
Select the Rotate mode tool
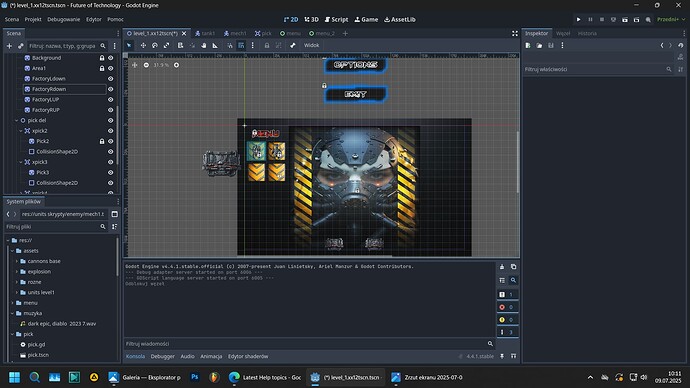[x=155, y=45]
